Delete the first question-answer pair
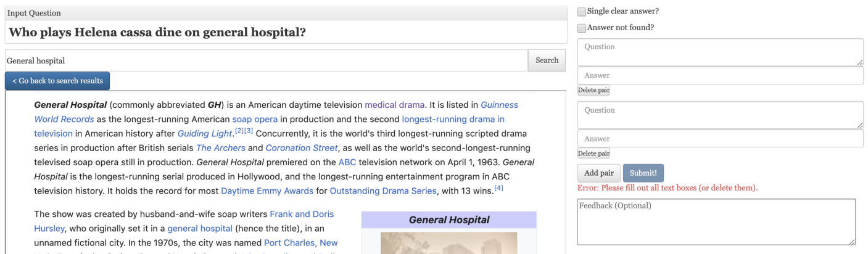 coord(593,90)
